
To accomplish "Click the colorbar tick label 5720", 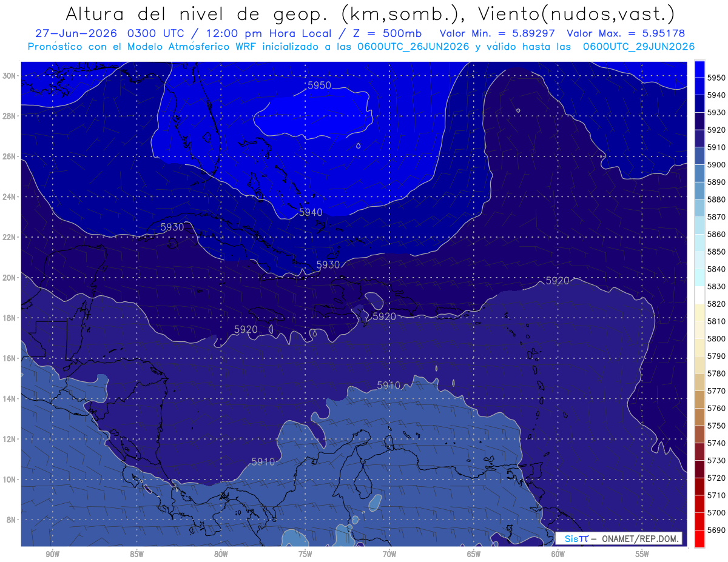I will pos(716,478).
